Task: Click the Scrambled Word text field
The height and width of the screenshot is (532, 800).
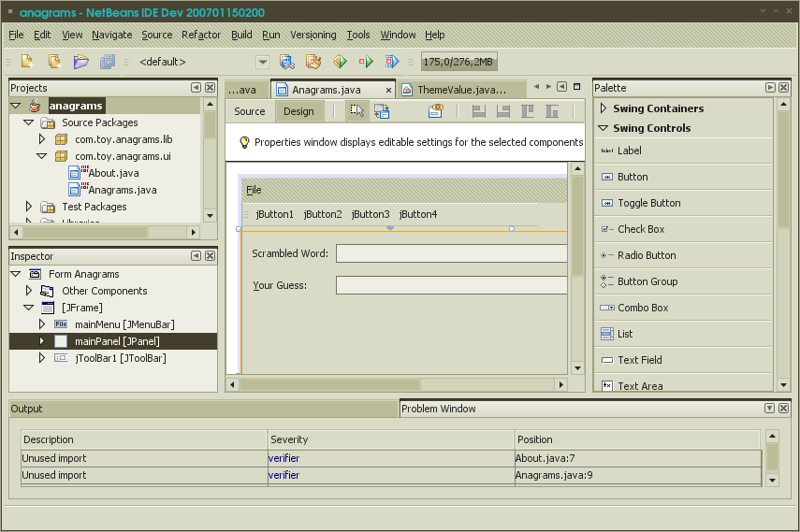Action: pos(452,253)
